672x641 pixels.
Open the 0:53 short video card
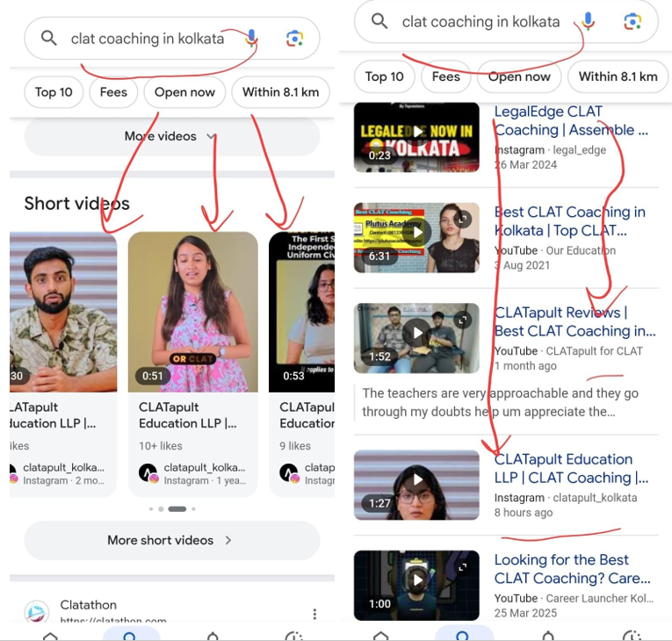[x=301, y=312]
